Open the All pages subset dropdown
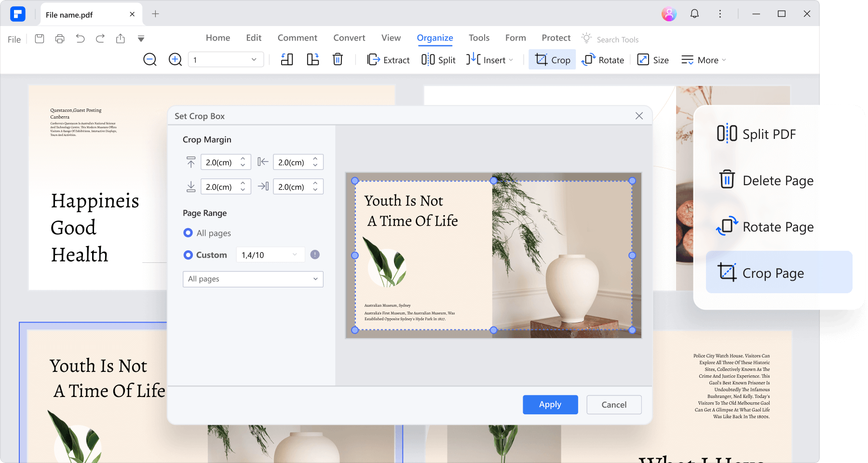 [x=253, y=279]
